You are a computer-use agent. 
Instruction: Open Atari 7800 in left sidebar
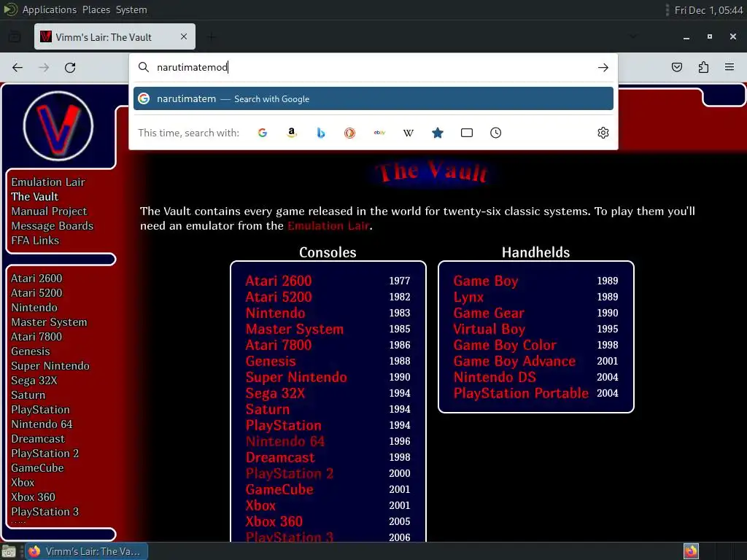36,337
